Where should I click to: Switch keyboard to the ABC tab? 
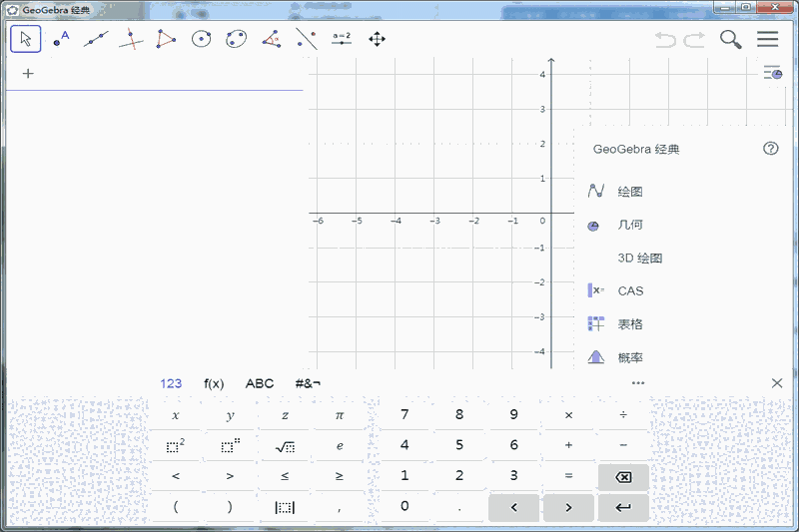(260, 383)
